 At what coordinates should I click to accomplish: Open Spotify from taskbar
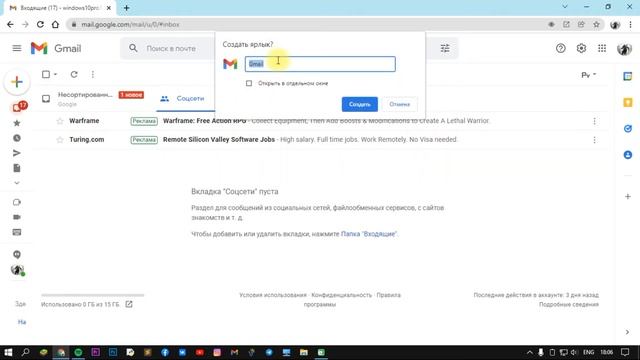click(x=78, y=352)
